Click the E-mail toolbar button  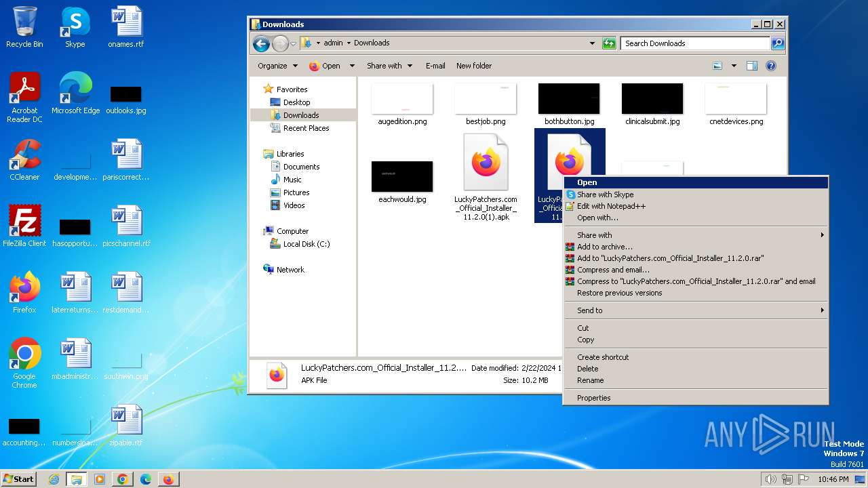coord(435,66)
